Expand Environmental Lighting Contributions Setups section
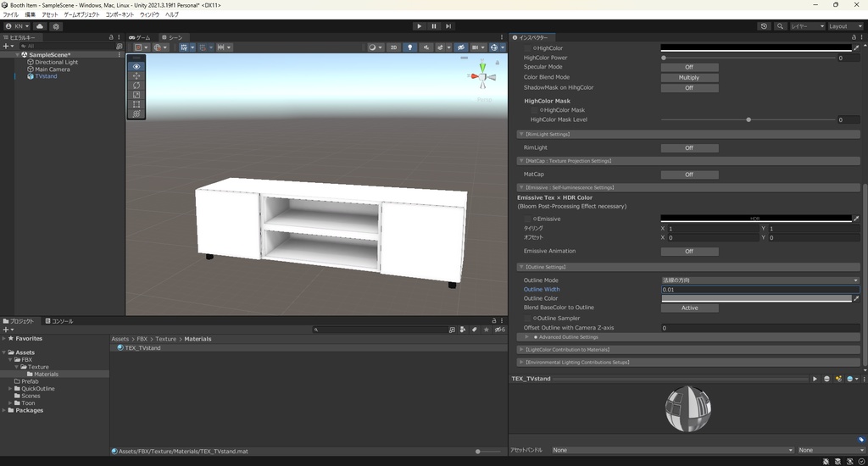The width and height of the screenshot is (868, 466). click(688, 362)
